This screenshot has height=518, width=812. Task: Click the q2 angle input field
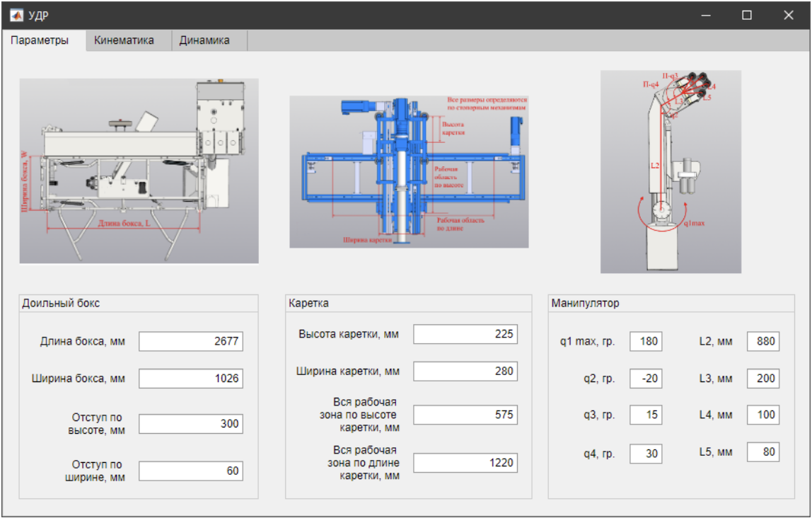646,379
